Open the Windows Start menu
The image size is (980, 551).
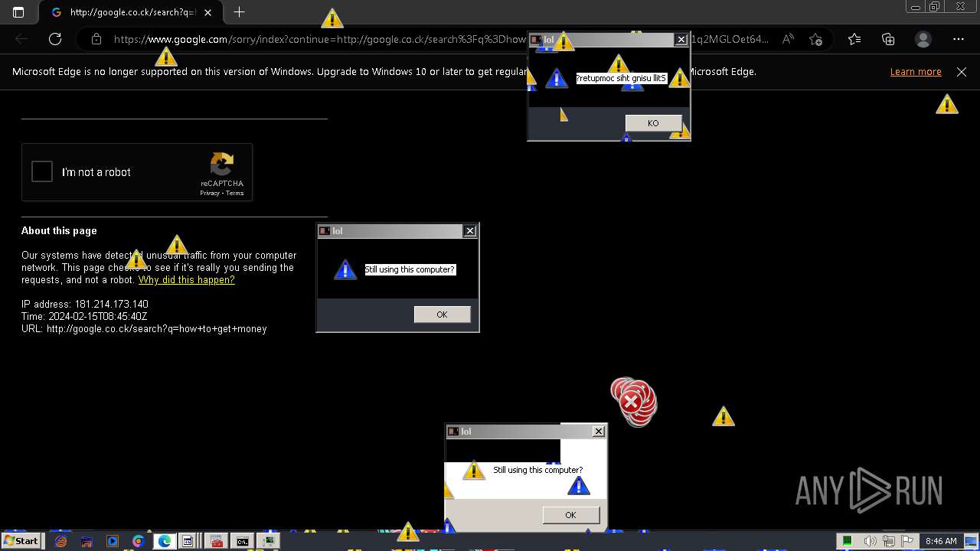click(x=21, y=541)
